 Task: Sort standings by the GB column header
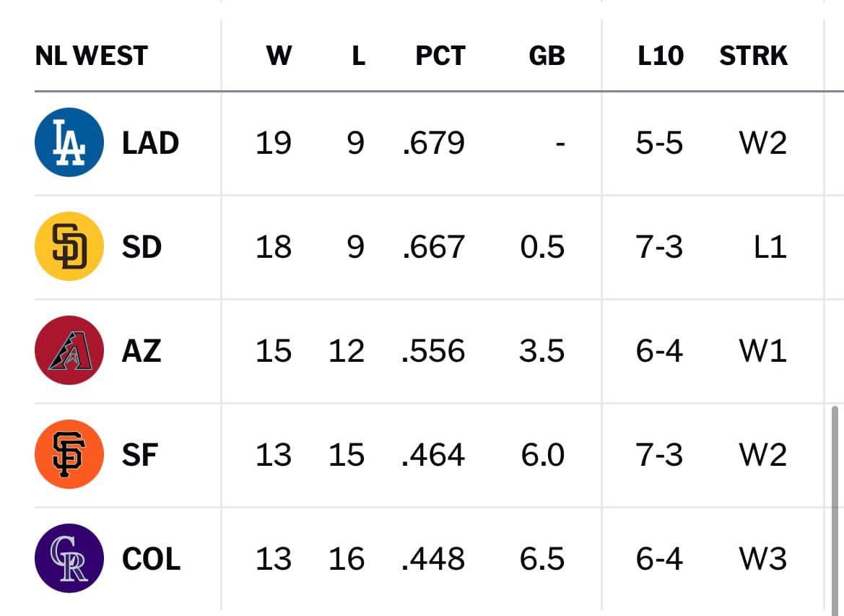point(547,56)
